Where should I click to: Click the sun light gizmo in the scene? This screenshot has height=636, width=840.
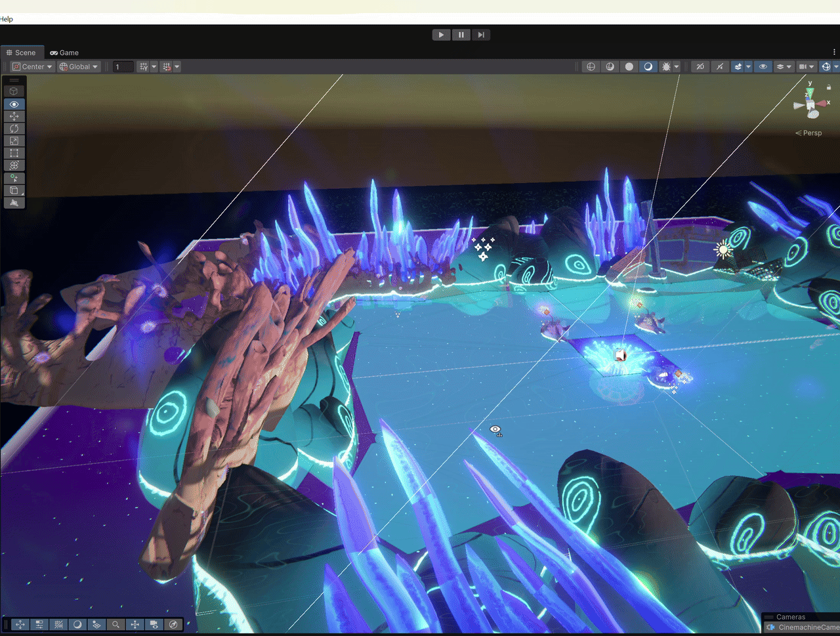point(723,249)
